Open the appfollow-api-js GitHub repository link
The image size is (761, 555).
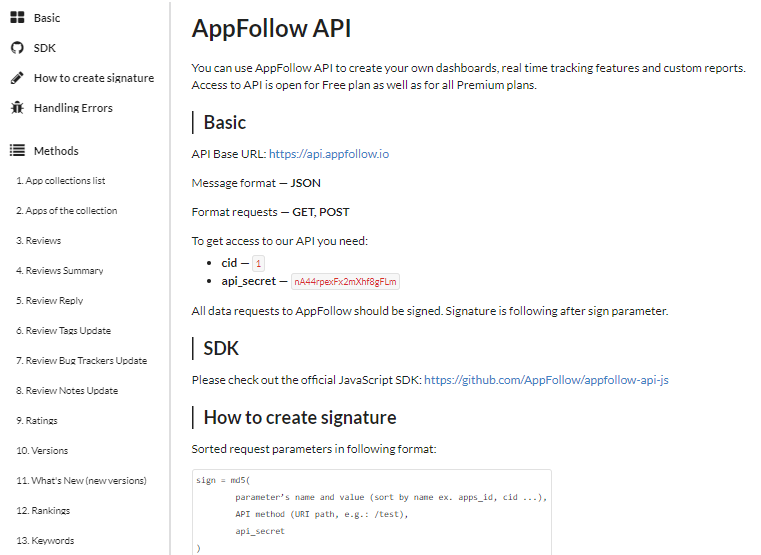(x=546, y=380)
